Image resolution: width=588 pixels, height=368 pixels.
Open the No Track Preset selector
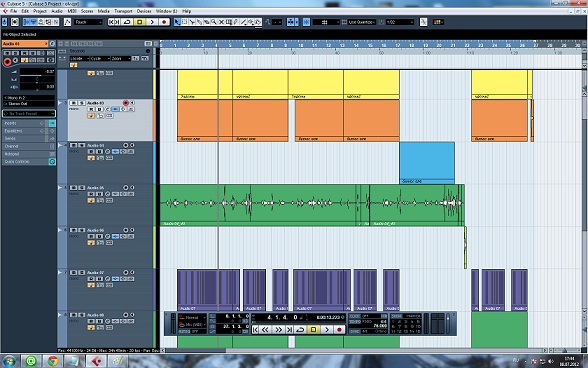[28, 113]
